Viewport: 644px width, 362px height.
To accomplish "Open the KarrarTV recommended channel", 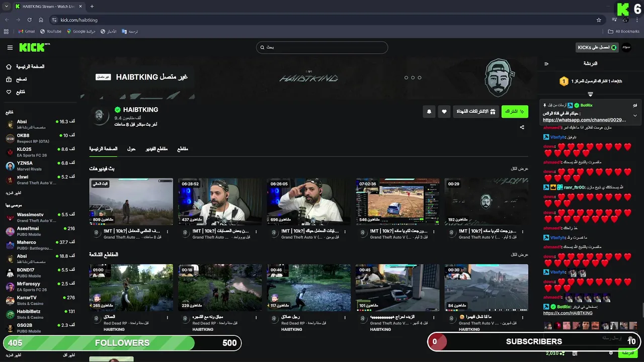I will click(x=40, y=301).
